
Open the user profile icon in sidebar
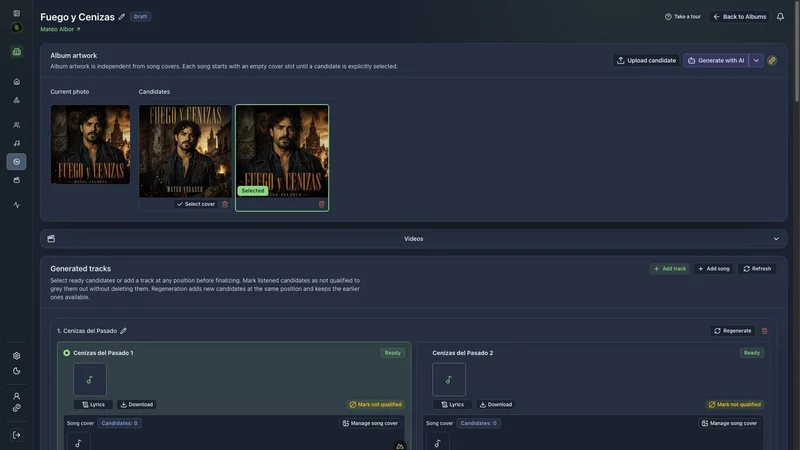coord(16,396)
